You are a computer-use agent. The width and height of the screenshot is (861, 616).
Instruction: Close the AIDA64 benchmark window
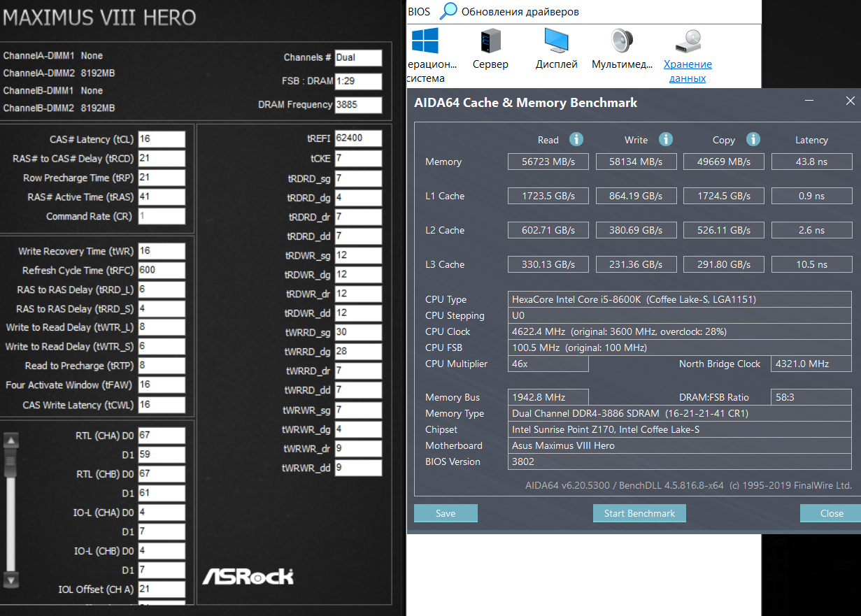(x=850, y=101)
